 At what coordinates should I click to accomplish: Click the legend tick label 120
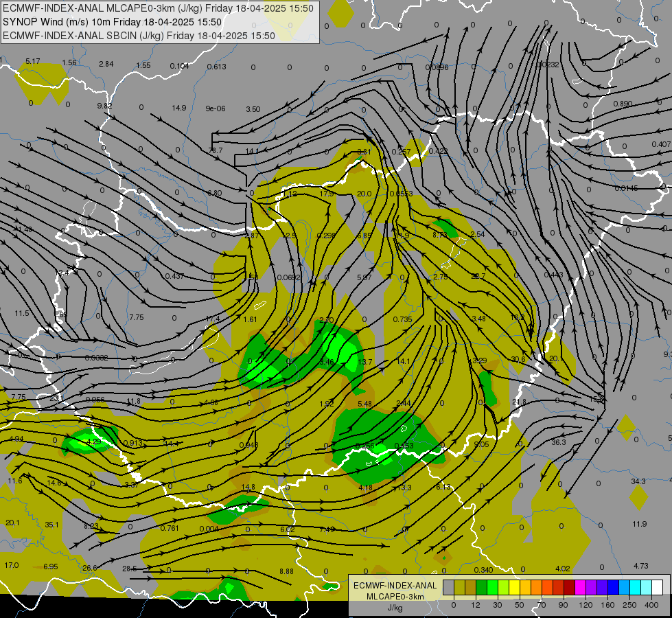[x=586, y=605]
